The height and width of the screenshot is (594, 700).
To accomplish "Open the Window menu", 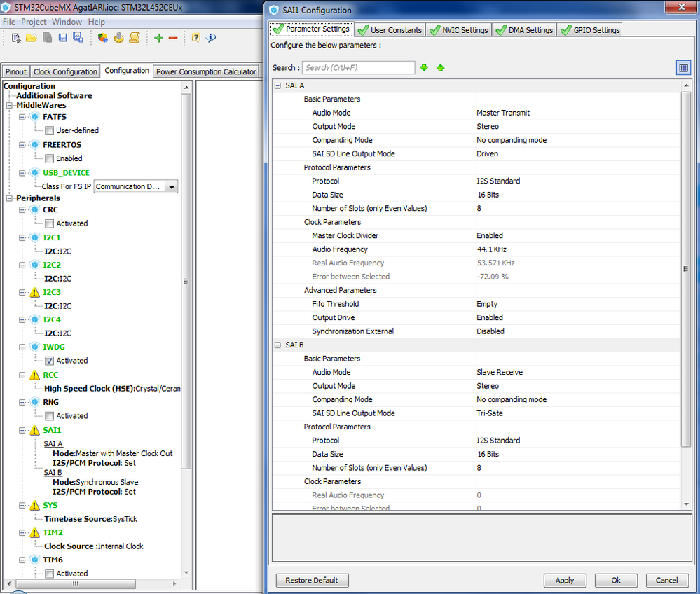I will point(67,22).
